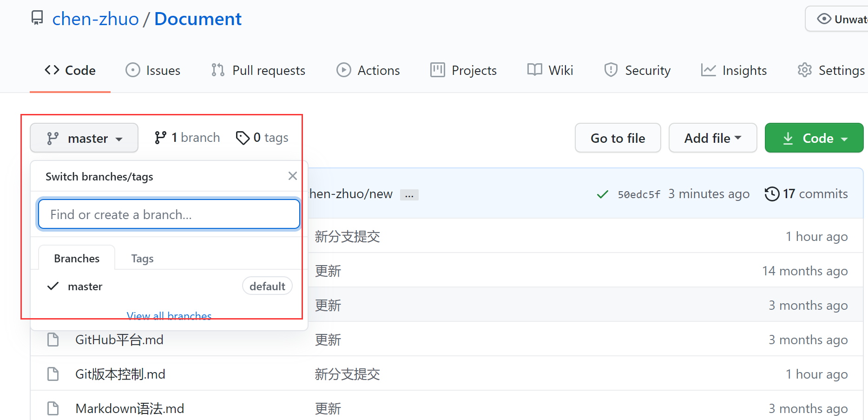The image size is (868, 420).
Task: Close the Switch branches/tags popup
Action: click(x=292, y=176)
